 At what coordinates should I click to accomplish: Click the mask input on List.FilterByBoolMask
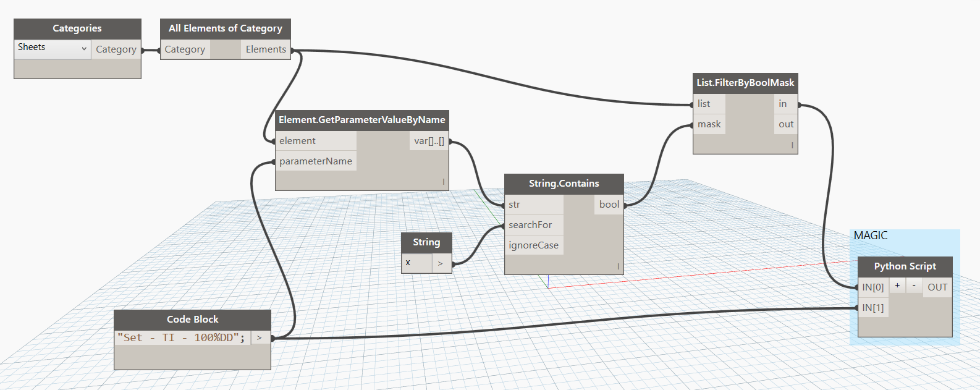click(x=709, y=124)
